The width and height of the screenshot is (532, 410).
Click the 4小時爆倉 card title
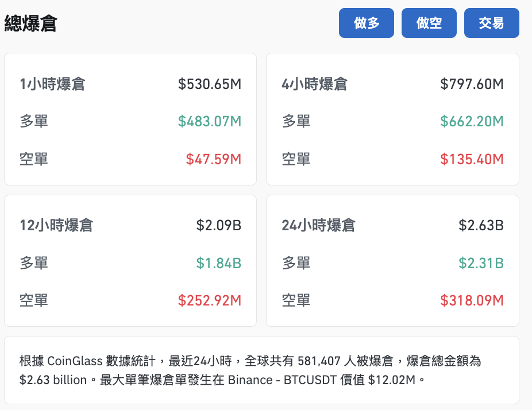315,84
